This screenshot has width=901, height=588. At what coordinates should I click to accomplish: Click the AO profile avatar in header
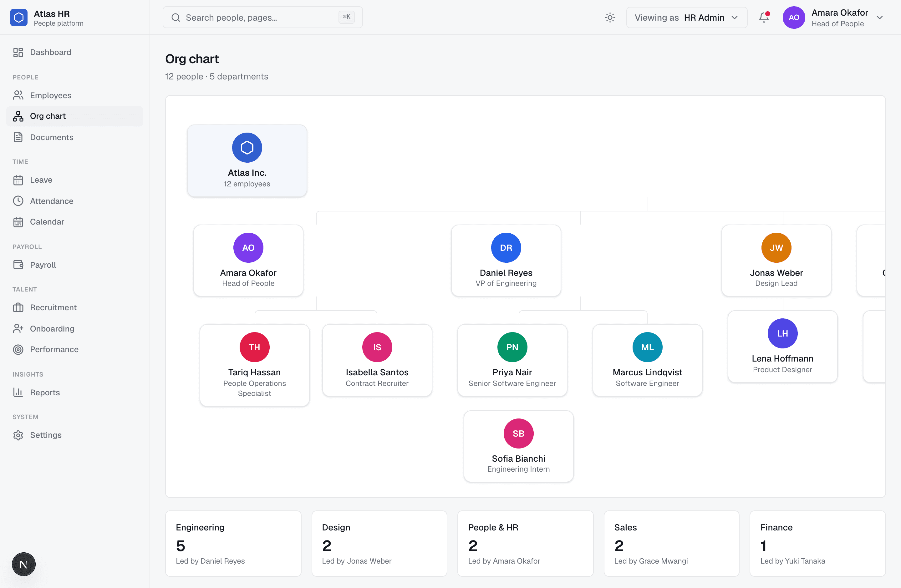pyautogui.click(x=793, y=18)
